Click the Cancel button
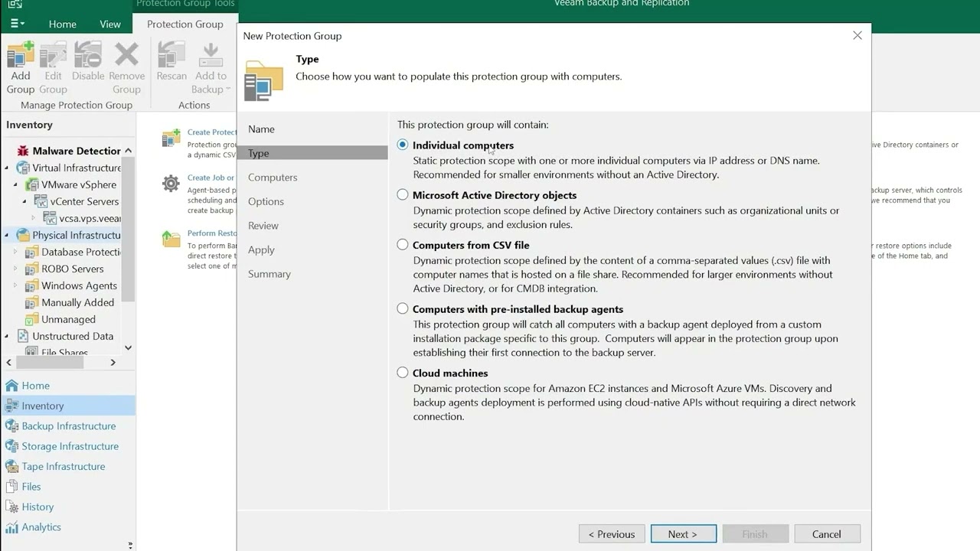This screenshot has height=551, width=980. (x=827, y=534)
